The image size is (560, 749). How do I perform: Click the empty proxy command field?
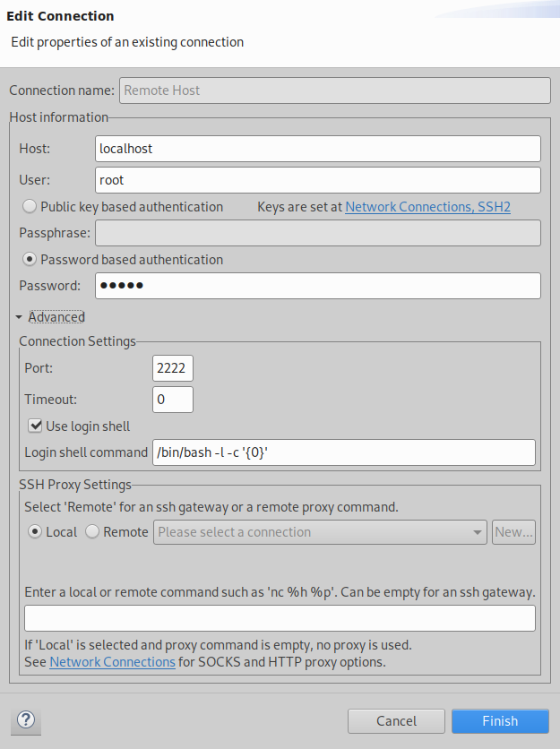tap(278, 617)
